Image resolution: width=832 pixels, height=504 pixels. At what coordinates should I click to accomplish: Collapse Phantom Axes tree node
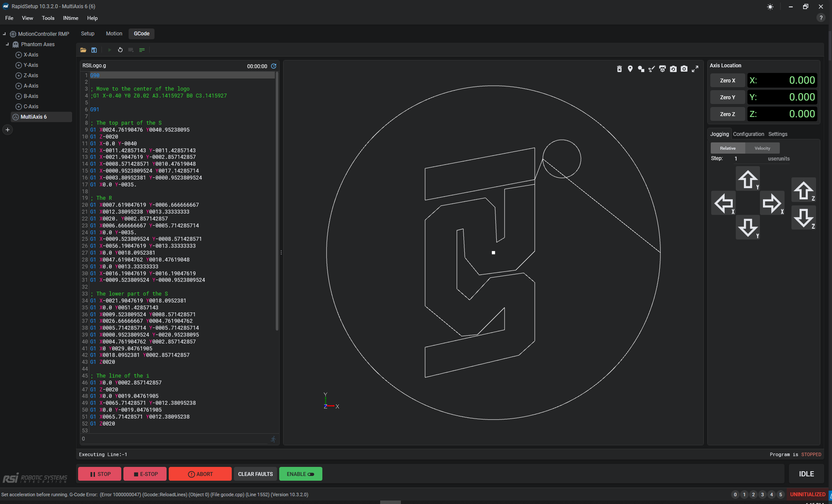pyautogui.click(x=7, y=44)
